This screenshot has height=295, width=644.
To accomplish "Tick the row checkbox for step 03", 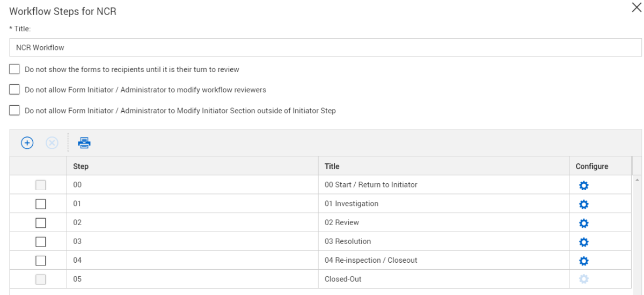I will pyautogui.click(x=41, y=242).
